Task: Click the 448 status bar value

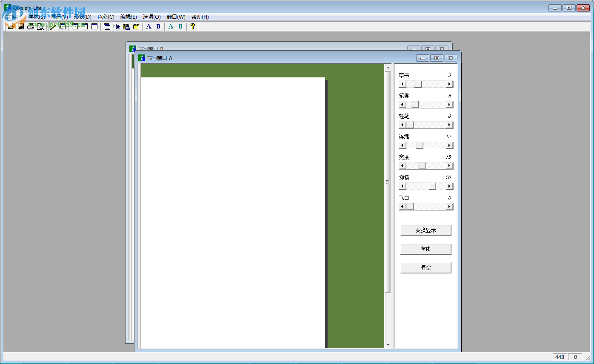Action: coord(560,357)
